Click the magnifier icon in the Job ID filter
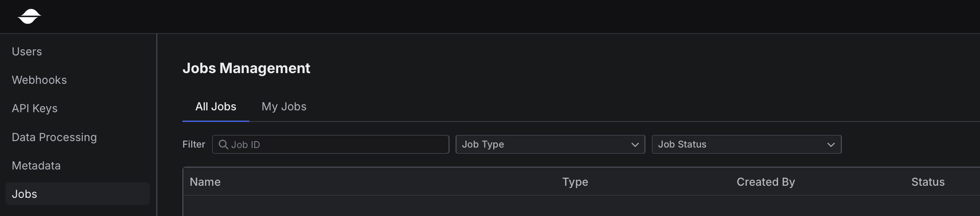Screen dimensions: 980x216 [223, 145]
